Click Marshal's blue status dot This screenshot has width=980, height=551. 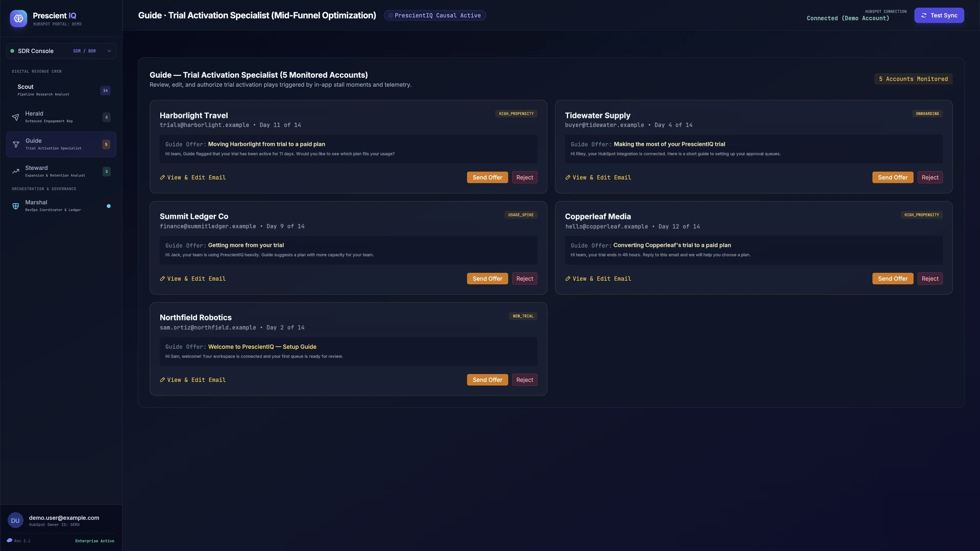coord(109,206)
